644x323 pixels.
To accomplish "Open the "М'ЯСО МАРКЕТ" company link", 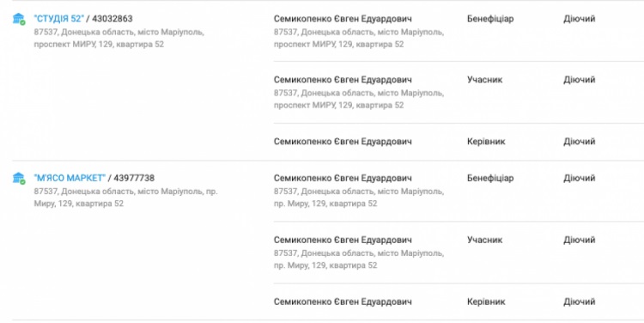I will pyautogui.click(x=70, y=178).
